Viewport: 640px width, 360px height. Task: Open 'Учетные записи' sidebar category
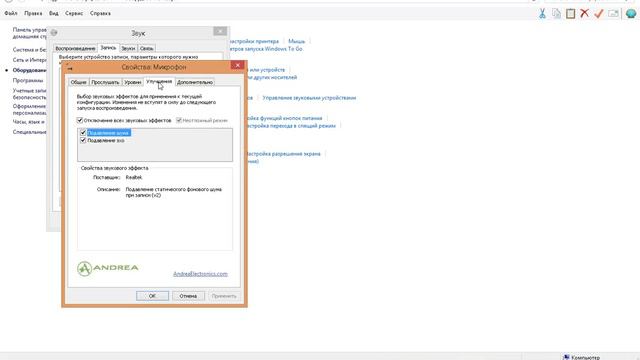(x=29, y=94)
